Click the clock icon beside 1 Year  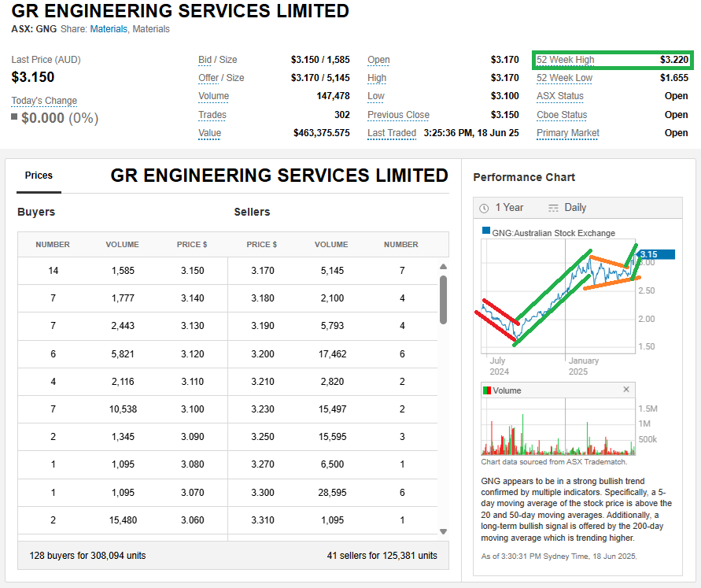(x=484, y=208)
